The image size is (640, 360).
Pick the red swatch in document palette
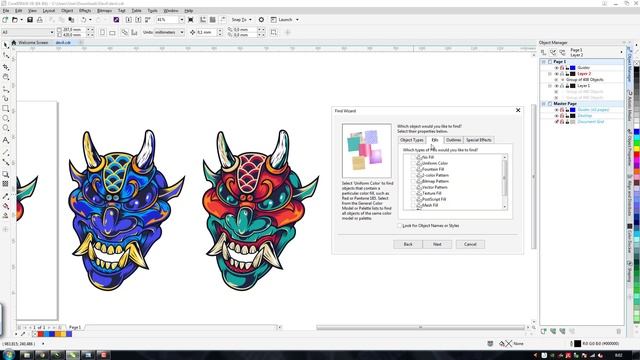point(40,334)
